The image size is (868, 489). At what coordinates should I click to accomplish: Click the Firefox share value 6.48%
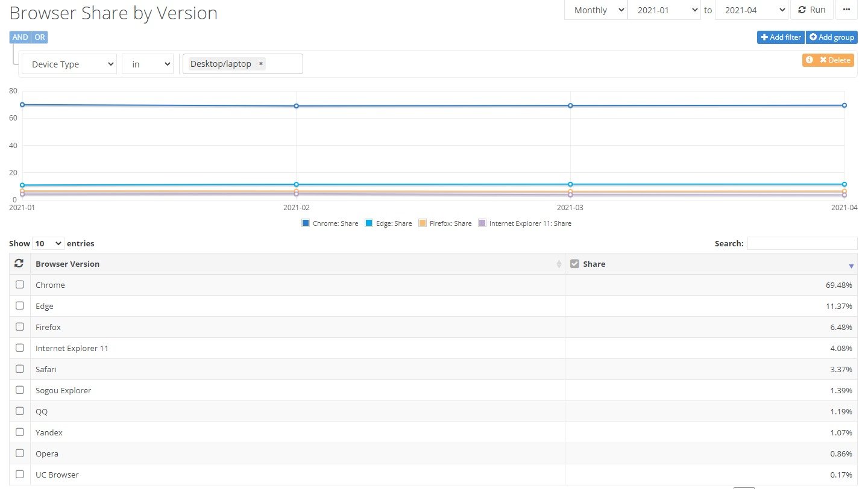click(x=841, y=327)
